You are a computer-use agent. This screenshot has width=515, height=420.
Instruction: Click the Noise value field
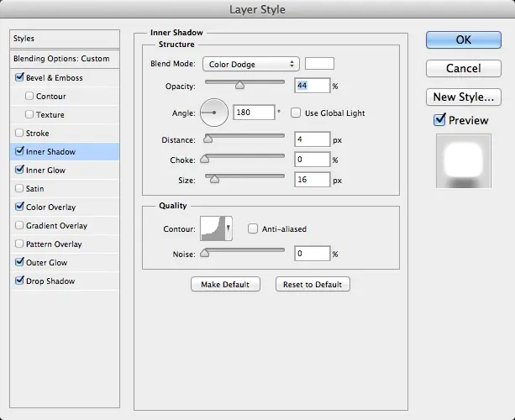tap(312, 254)
